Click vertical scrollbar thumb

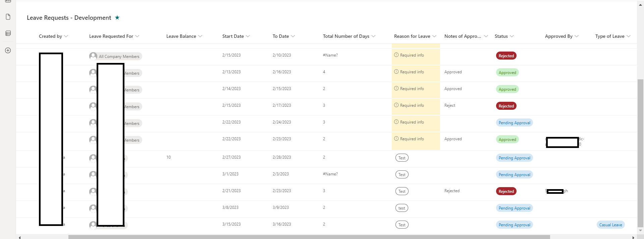coord(640,153)
